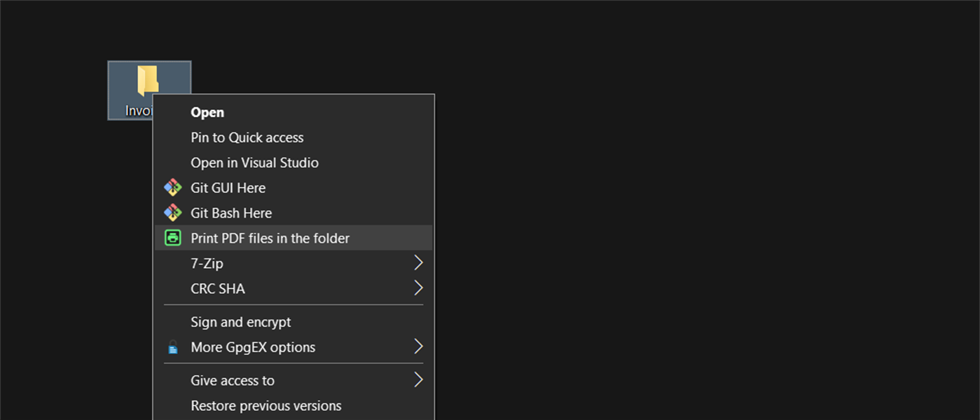Click the GpgEX padlock icon

pos(173,346)
